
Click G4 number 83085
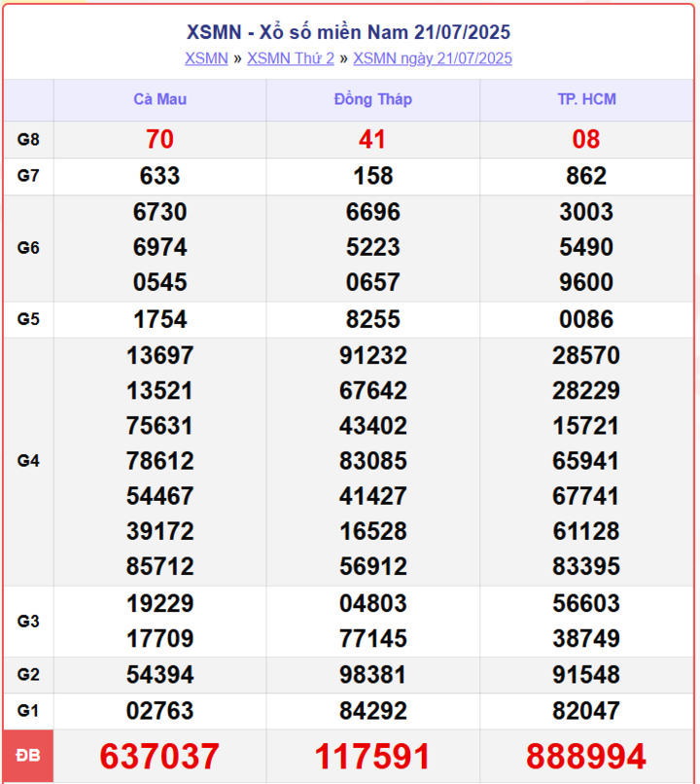tap(373, 461)
